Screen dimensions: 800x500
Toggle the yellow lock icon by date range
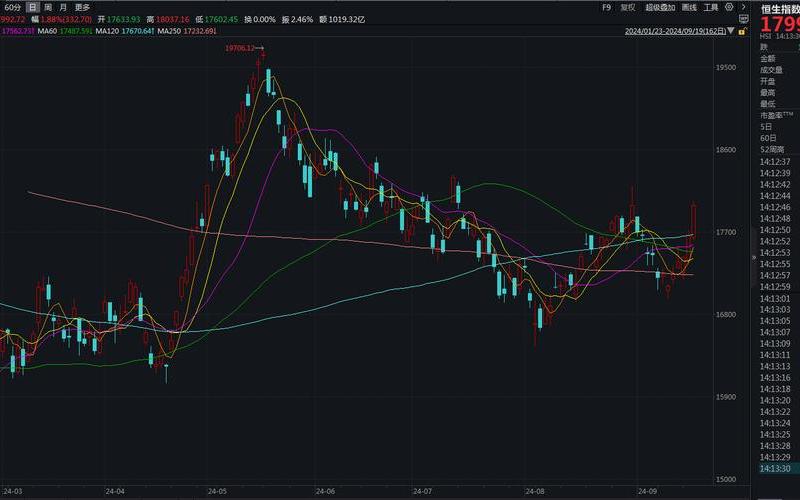click(742, 31)
